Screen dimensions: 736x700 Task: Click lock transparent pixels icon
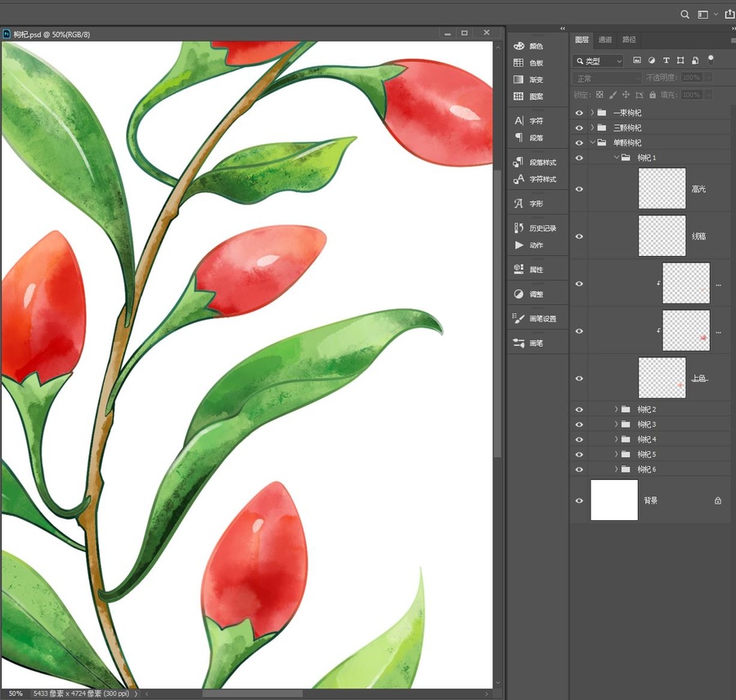pos(599,95)
